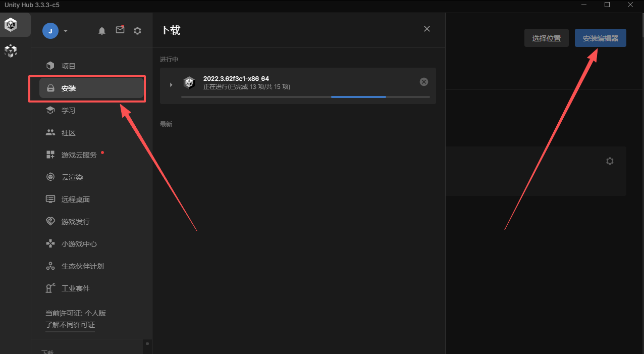Open the notifications bell

[102, 31]
